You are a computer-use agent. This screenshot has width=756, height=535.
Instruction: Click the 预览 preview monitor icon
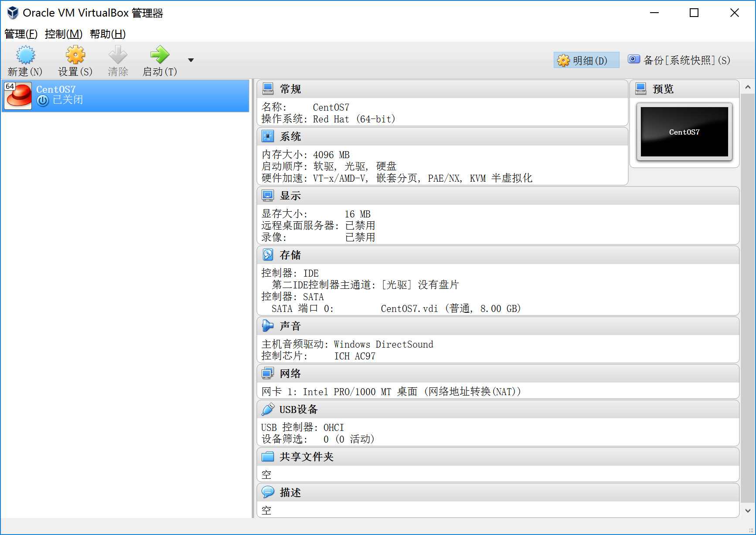641,89
